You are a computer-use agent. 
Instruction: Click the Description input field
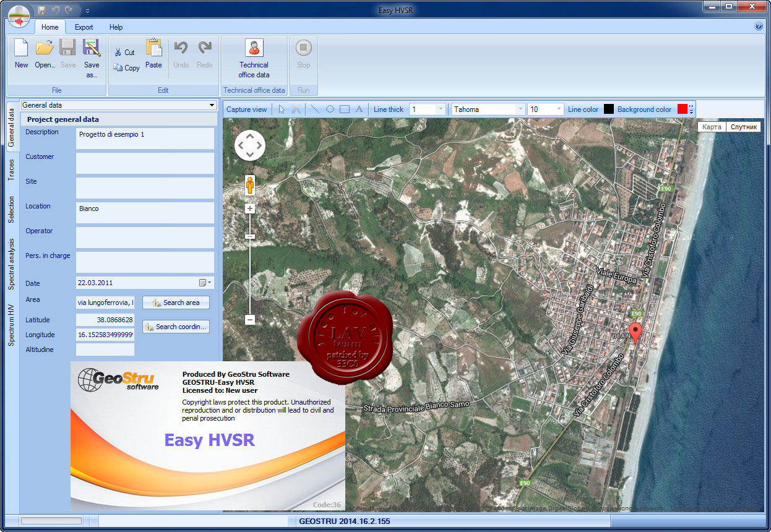(145, 139)
